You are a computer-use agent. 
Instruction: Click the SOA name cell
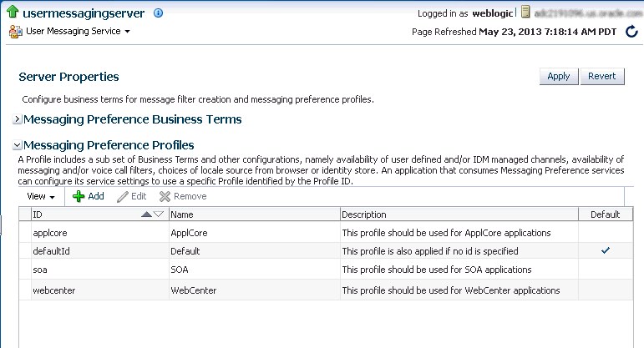click(255, 270)
